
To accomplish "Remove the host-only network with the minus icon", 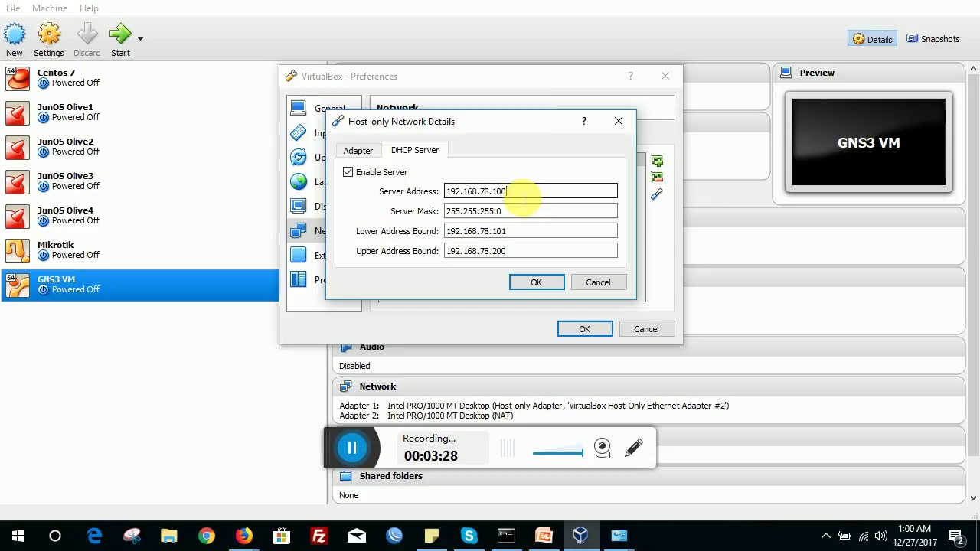I will coord(657,178).
